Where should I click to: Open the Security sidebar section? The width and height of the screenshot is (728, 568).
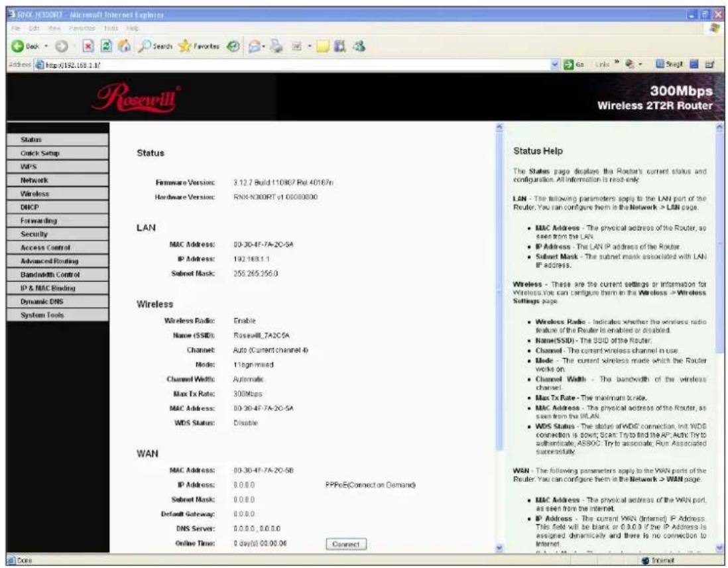click(x=58, y=234)
